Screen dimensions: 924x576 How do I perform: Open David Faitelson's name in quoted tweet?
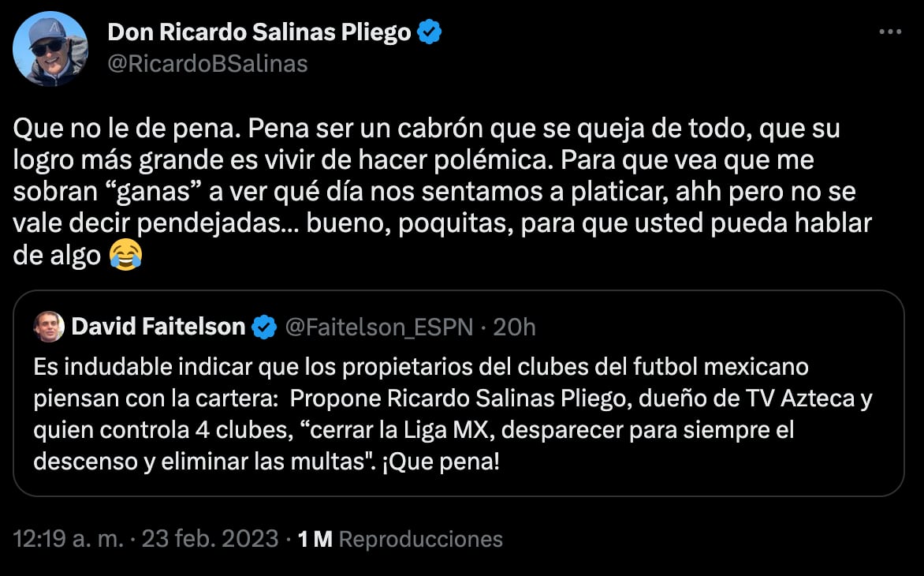click(x=158, y=326)
